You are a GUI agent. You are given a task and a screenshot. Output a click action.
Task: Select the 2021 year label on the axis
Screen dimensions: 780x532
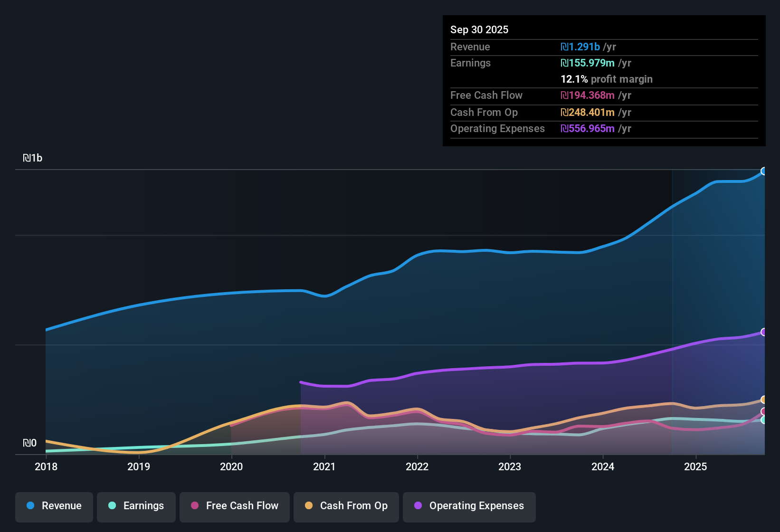point(324,467)
